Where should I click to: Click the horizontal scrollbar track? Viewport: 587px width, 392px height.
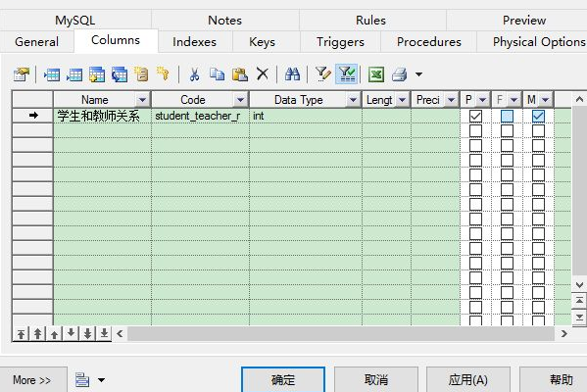pos(341,333)
